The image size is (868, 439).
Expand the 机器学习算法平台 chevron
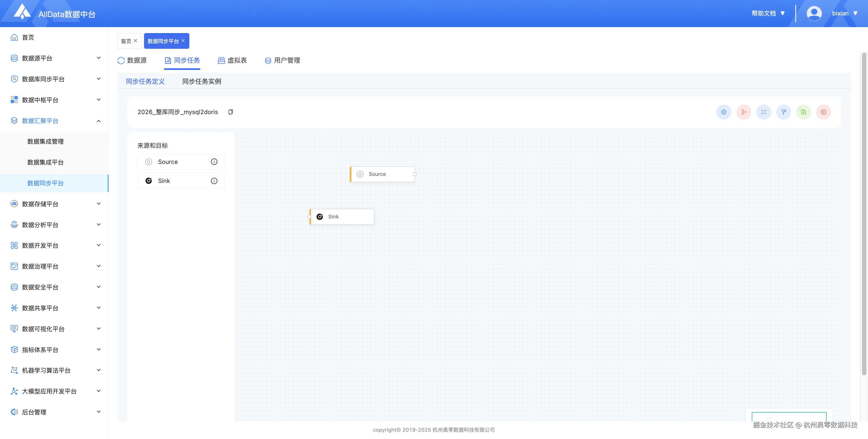pos(99,370)
